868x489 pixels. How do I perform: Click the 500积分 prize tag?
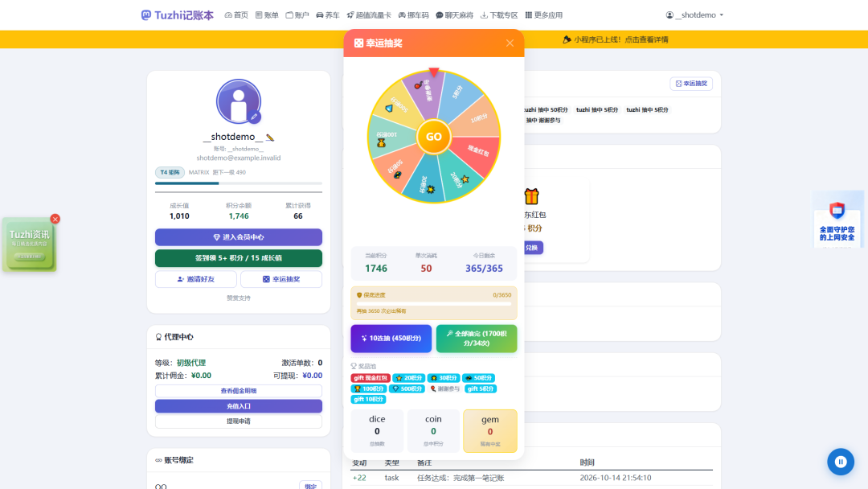point(407,388)
